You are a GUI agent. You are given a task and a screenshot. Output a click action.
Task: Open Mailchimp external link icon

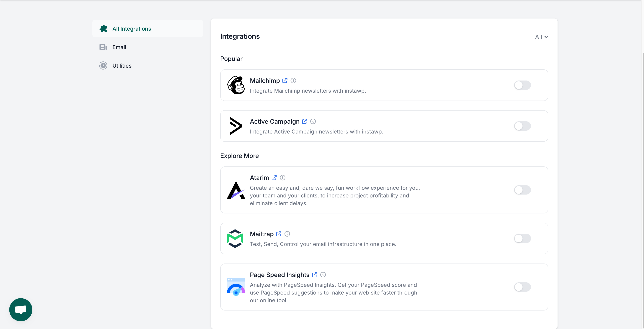(285, 81)
